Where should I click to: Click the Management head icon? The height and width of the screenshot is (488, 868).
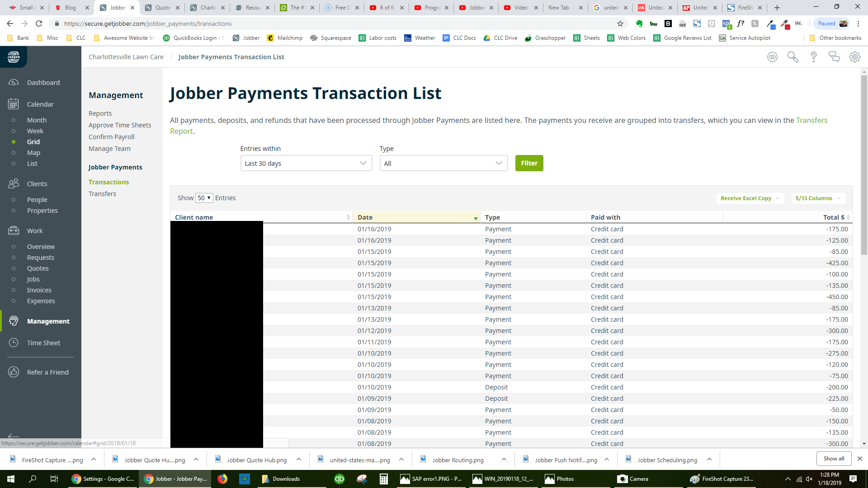coord(14,321)
